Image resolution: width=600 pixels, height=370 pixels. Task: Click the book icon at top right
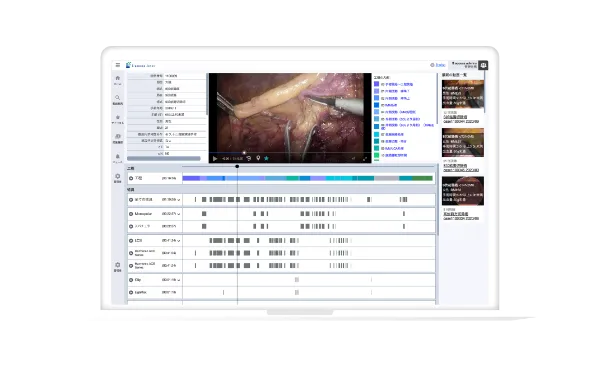[483, 65]
